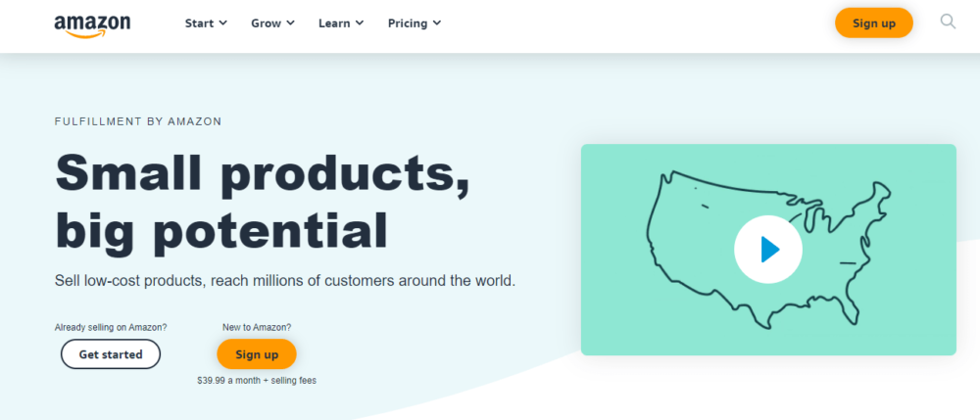Click the 'Fulfillment by Amazon' label
Viewport: 980px width, 420px height.
tap(138, 122)
